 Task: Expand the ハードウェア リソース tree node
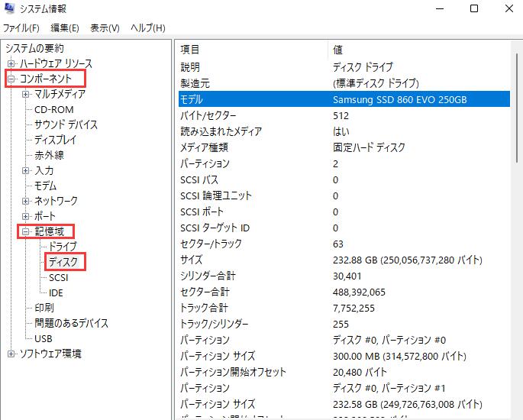(x=11, y=64)
